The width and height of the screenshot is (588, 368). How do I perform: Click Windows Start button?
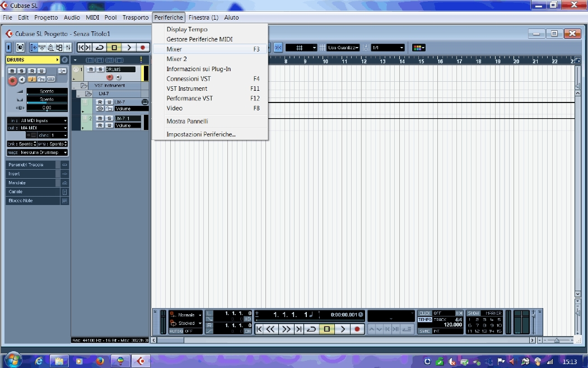click(13, 361)
